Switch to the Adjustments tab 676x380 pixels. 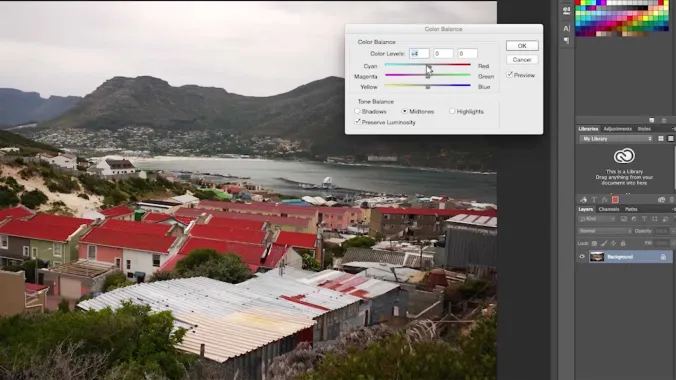617,129
